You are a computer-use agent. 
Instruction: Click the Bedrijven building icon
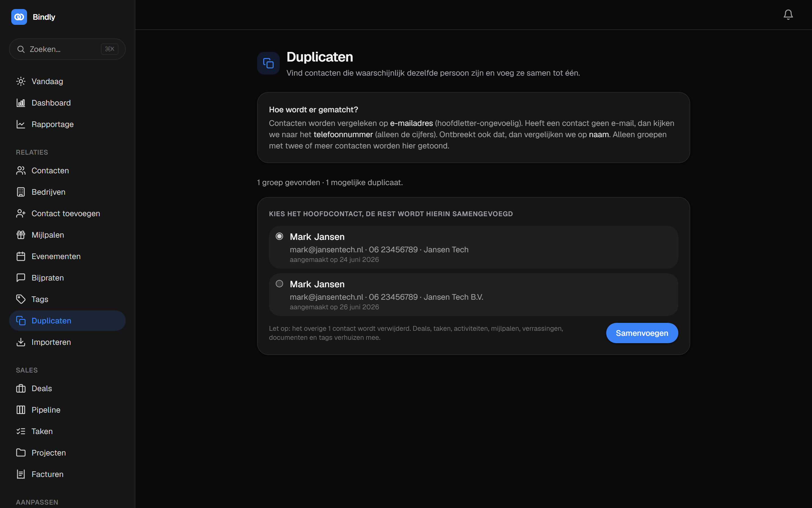click(x=21, y=192)
